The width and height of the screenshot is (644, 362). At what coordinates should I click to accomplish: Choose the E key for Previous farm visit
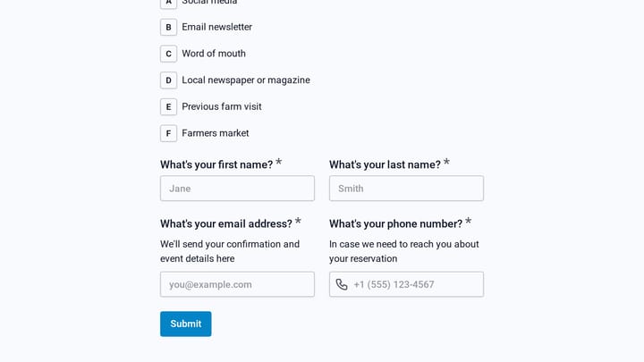[x=168, y=107]
